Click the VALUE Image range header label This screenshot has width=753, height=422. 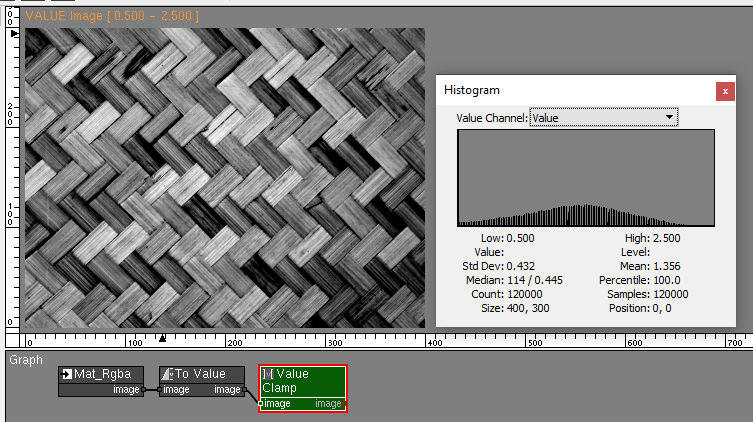98,17
